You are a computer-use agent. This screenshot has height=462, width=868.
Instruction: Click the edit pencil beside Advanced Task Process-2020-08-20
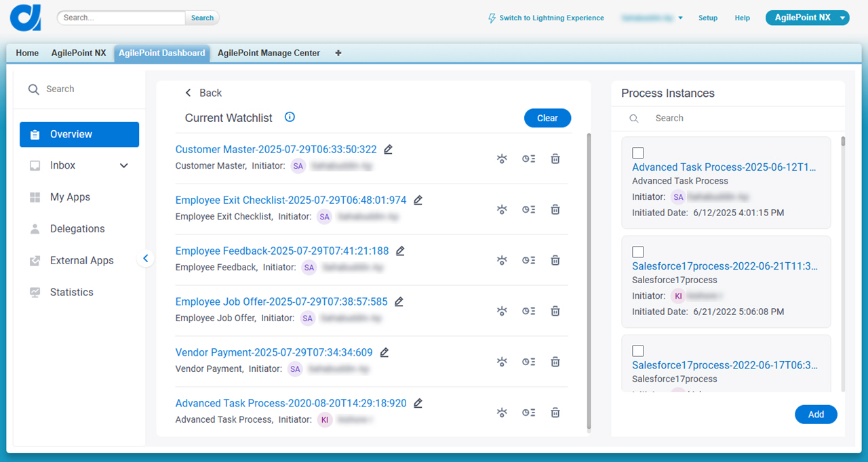coord(418,403)
